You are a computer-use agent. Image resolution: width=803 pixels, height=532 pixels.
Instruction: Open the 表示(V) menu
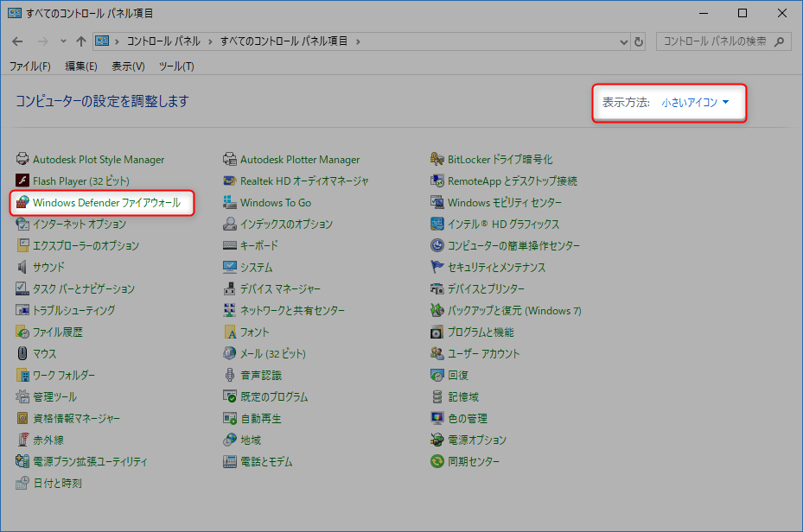click(129, 66)
